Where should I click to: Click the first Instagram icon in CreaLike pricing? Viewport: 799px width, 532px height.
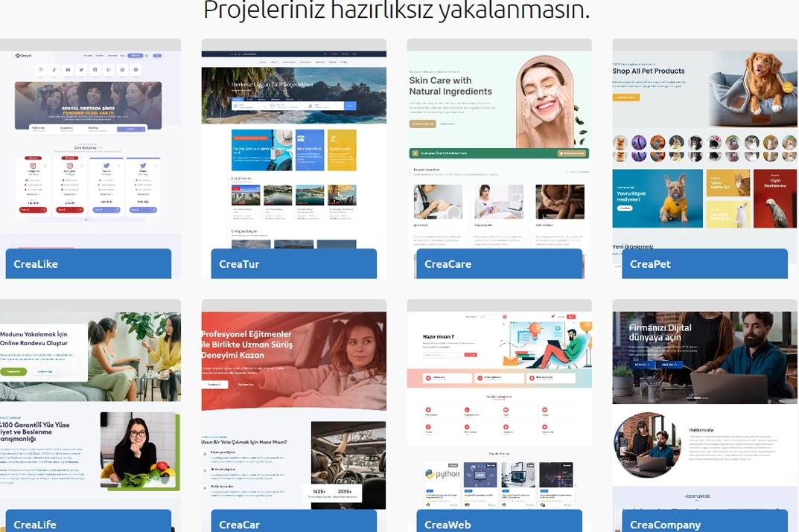(x=34, y=167)
